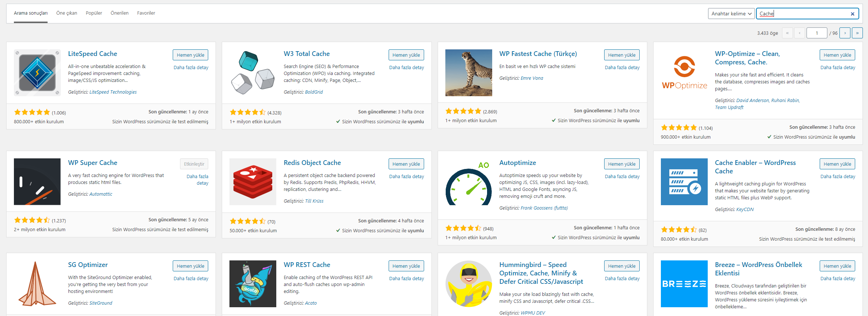
Task: Open Breeze – WordPress Önbellek Eklentisi title
Action: pos(759,269)
